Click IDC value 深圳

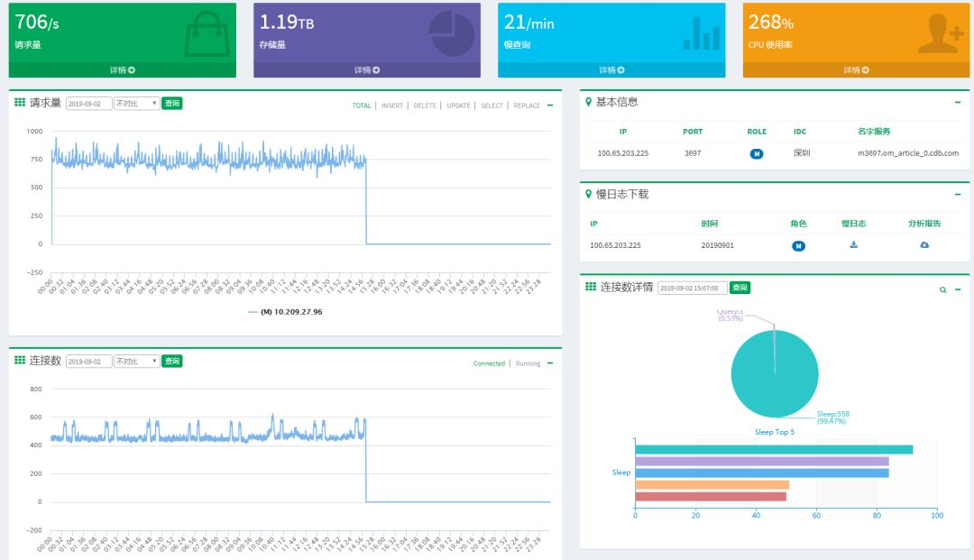pos(802,152)
